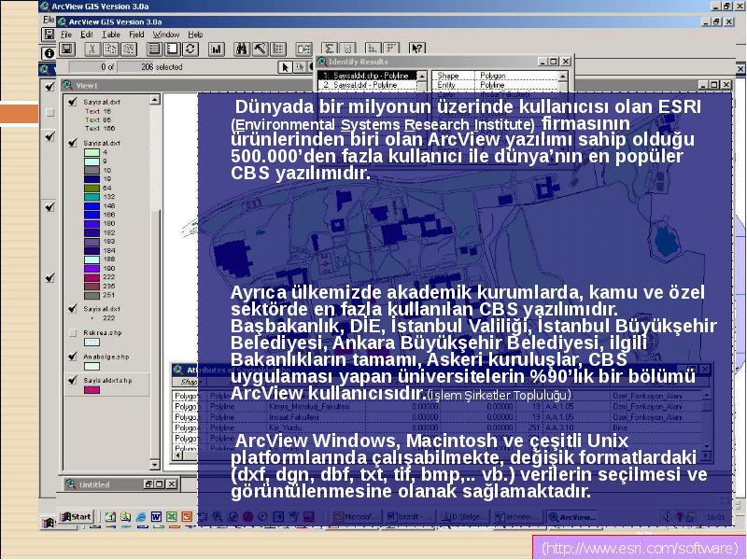747x560 pixels.
Task: Click the light green swatch labeled 4
Action: [92, 152]
